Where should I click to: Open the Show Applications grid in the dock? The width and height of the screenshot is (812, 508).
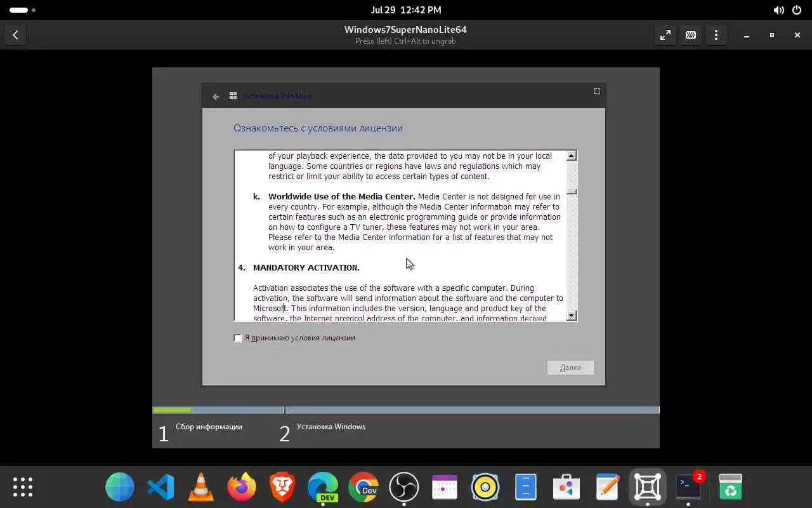tap(23, 487)
